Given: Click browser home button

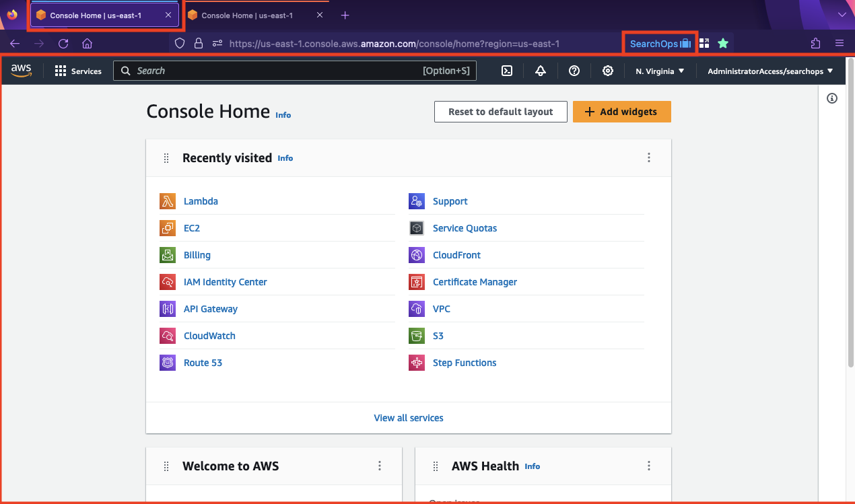Looking at the screenshot, I should click(x=87, y=44).
